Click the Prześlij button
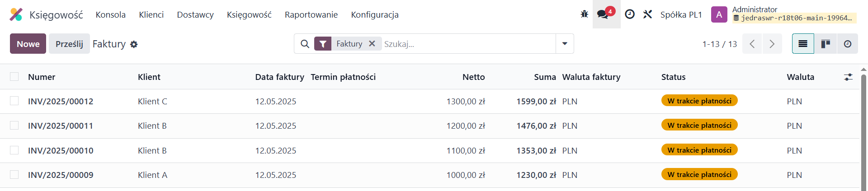Viewport: 868px width, 191px height. [69, 44]
